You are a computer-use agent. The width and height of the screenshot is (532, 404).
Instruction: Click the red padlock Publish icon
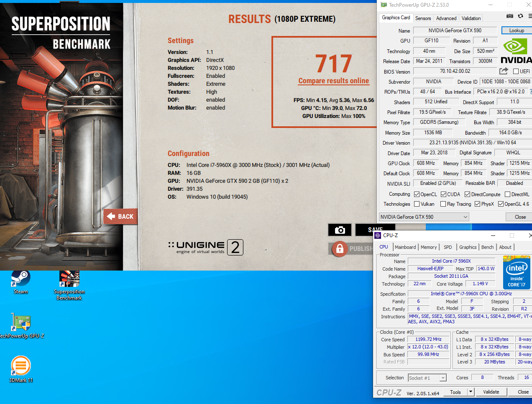(x=340, y=248)
